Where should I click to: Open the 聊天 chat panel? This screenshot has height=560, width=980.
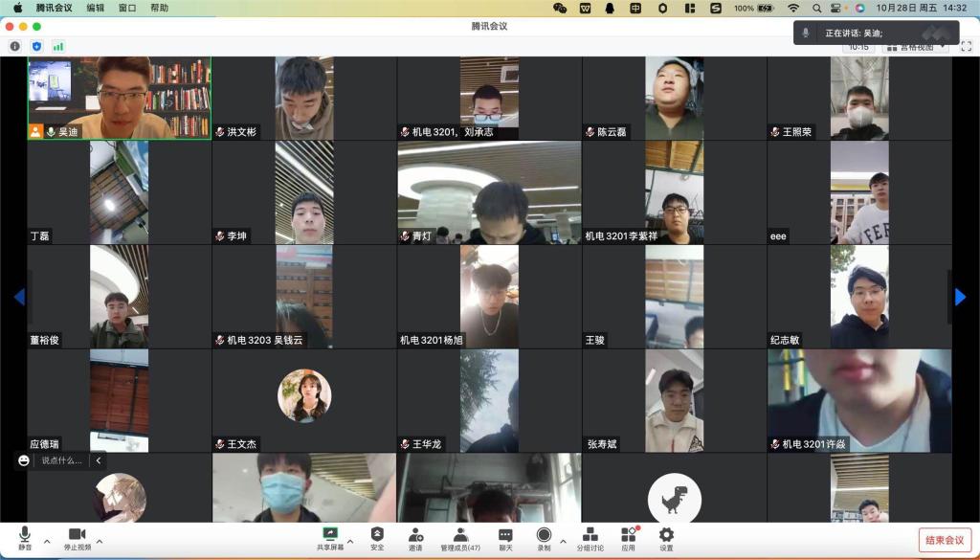(x=505, y=538)
